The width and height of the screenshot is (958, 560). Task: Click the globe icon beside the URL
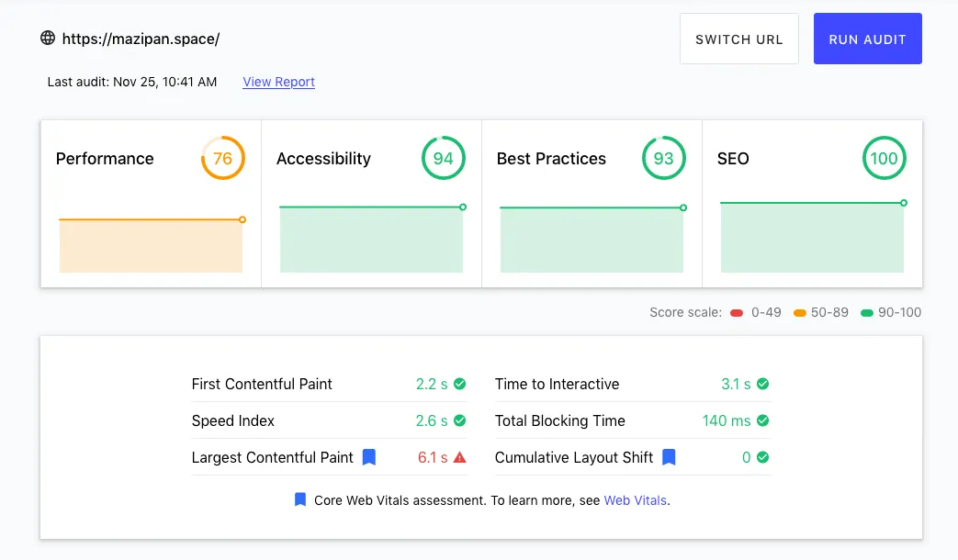pos(48,39)
